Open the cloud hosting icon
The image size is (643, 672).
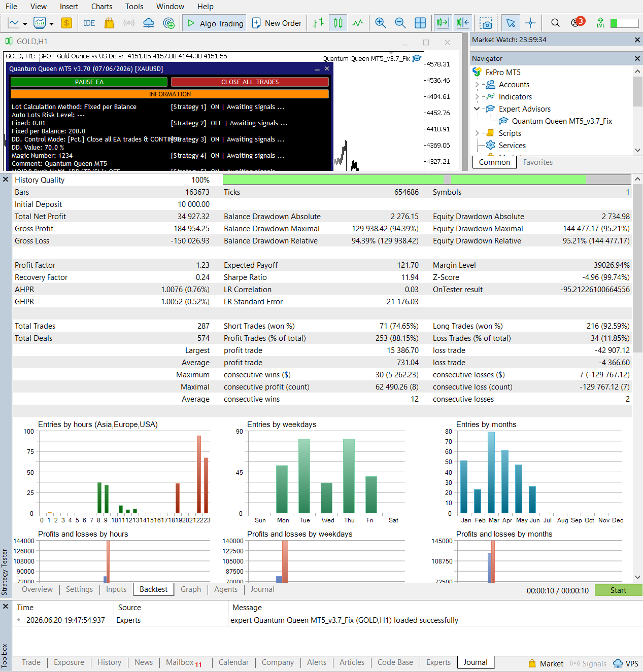[149, 23]
